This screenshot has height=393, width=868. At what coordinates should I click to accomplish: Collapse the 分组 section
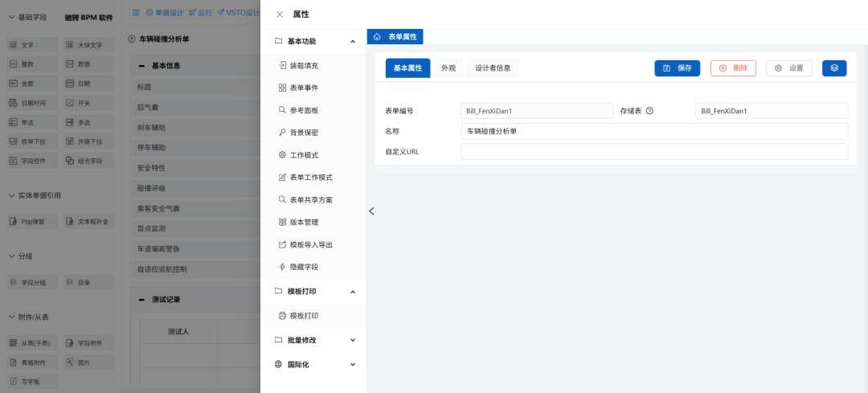11,256
